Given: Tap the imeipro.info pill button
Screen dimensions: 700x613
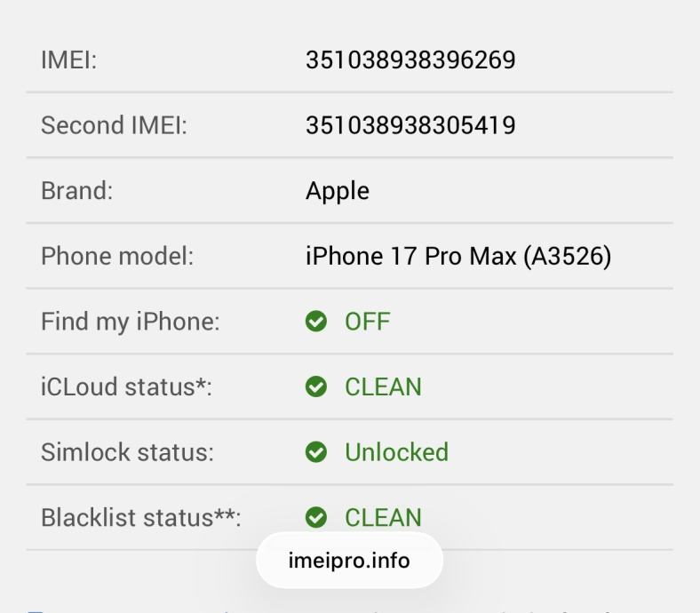Looking at the screenshot, I should coord(349,561).
